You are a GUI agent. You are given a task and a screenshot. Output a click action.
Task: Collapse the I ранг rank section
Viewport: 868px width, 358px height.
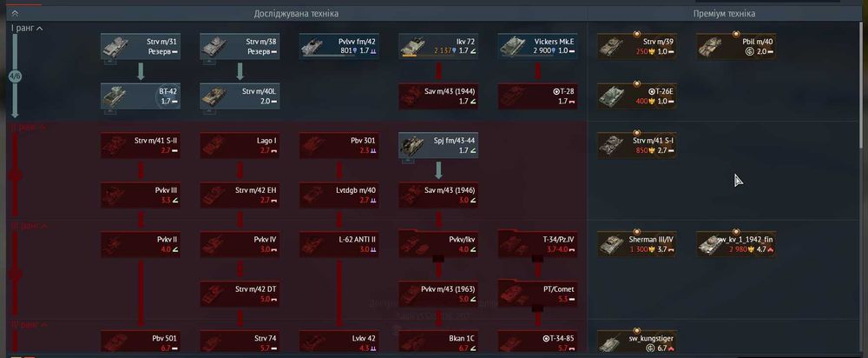tap(27, 28)
